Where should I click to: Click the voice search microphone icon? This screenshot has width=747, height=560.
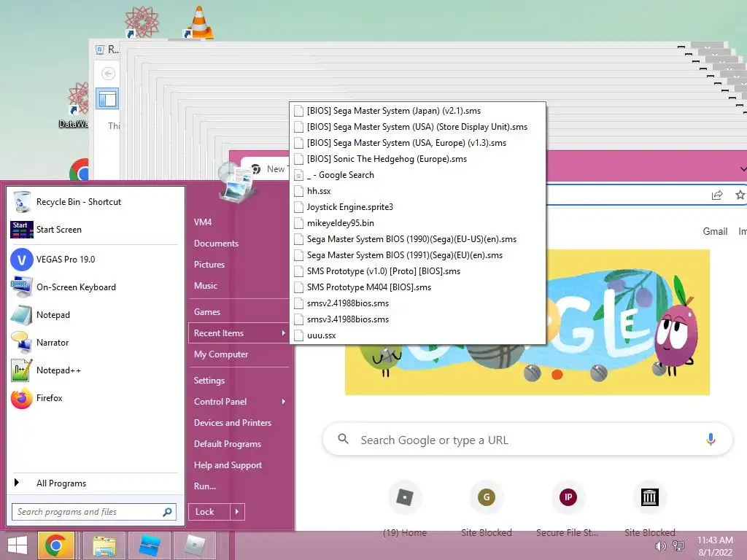pyautogui.click(x=711, y=439)
